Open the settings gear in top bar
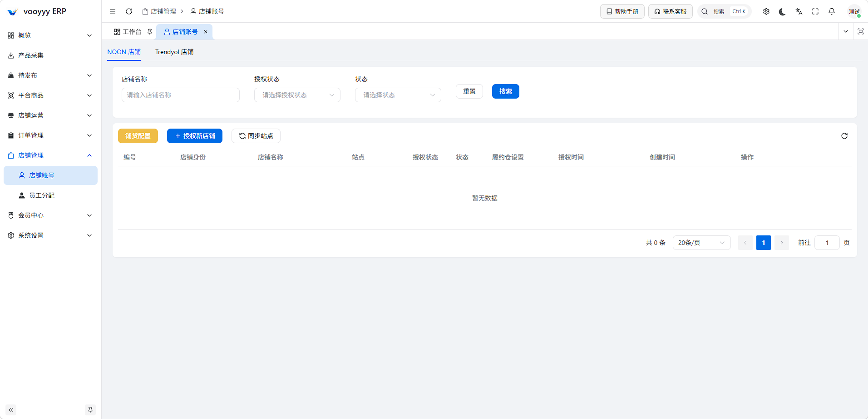Image resolution: width=868 pixels, height=419 pixels. (x=766, y=12)
